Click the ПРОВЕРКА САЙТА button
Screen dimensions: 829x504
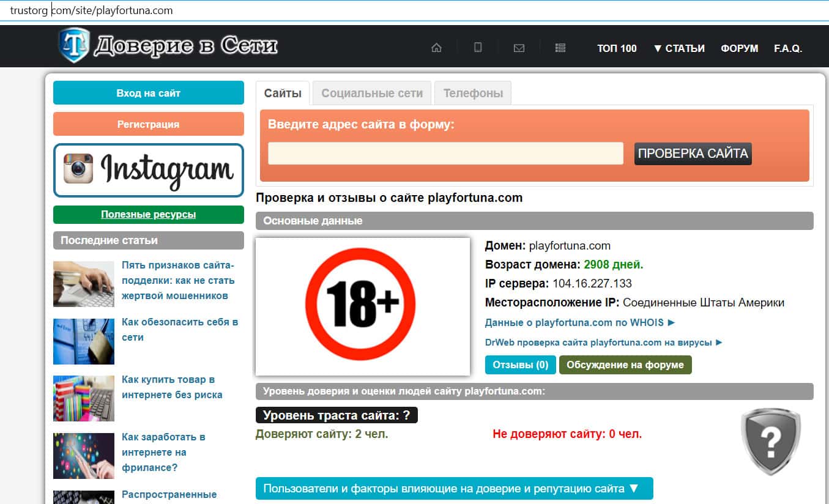point(693,154)
